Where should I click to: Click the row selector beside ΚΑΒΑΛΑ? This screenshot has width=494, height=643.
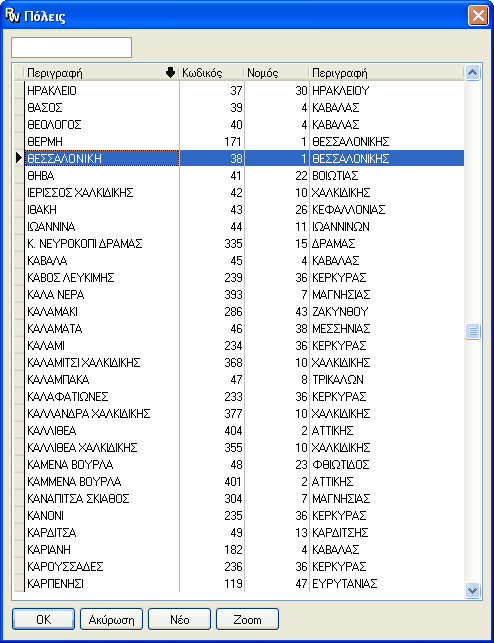pyautogui.click(x=18, y=260)
